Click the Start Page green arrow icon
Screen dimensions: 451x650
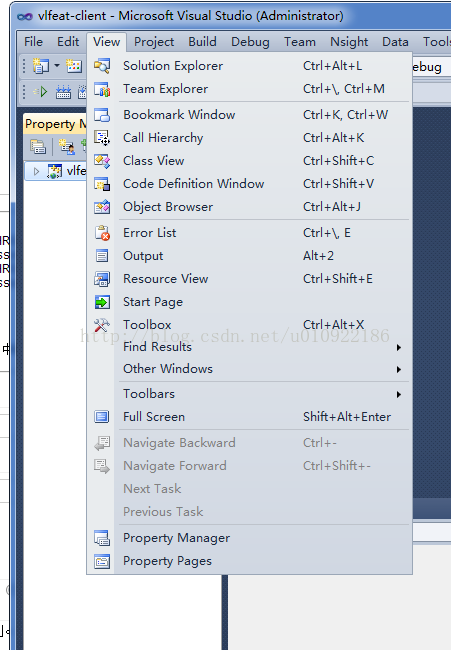coord(102,302)
